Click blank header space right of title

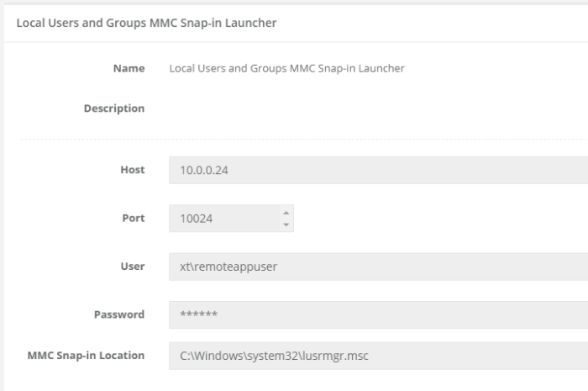click(437, 23)
